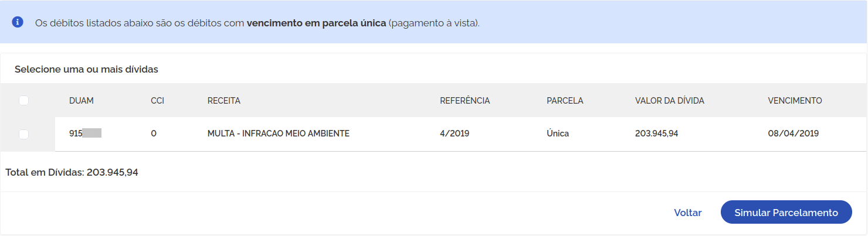Click the PARCELA column header
Image resolution: width=868 pixels, height=236 pixels.
[x=565, y=101]
